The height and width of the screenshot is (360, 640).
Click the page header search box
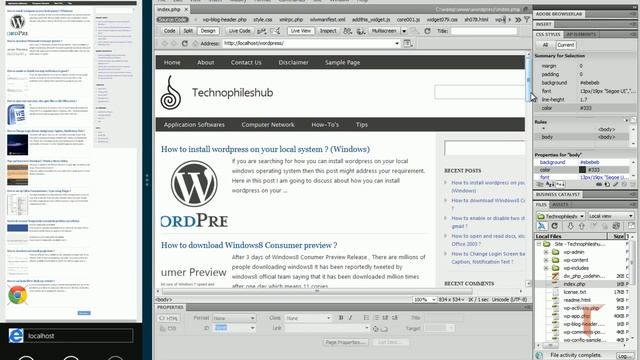coord(479,92)
